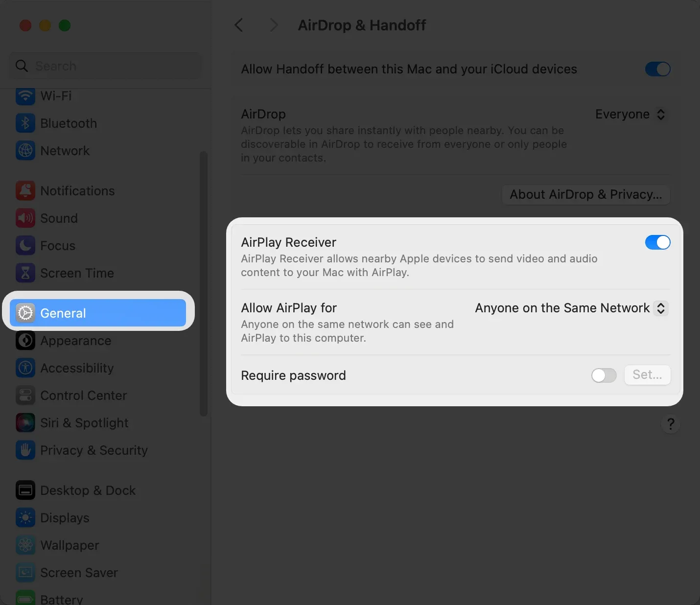Turn off AirPlay Receiver switch
The width and height of the screenshot is (700, 605).
pos(657,242)
